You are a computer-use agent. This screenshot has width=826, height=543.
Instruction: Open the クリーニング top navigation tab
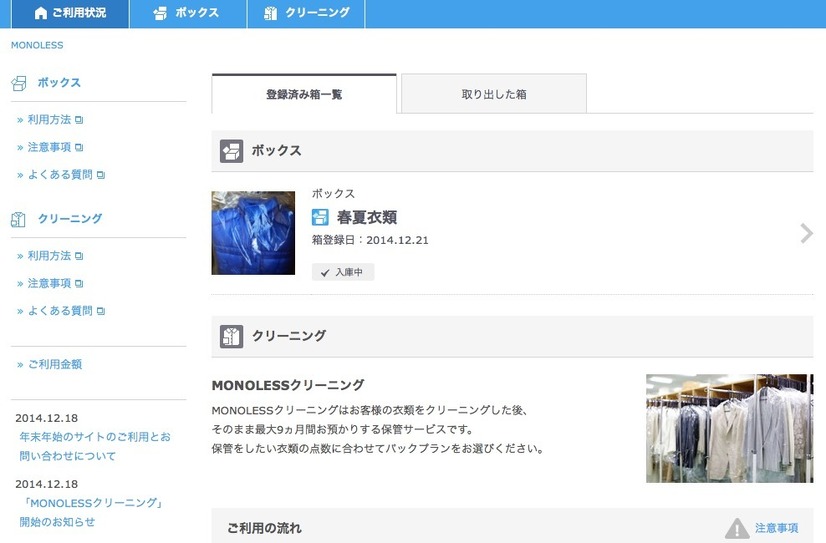click(x=306, y=13)
